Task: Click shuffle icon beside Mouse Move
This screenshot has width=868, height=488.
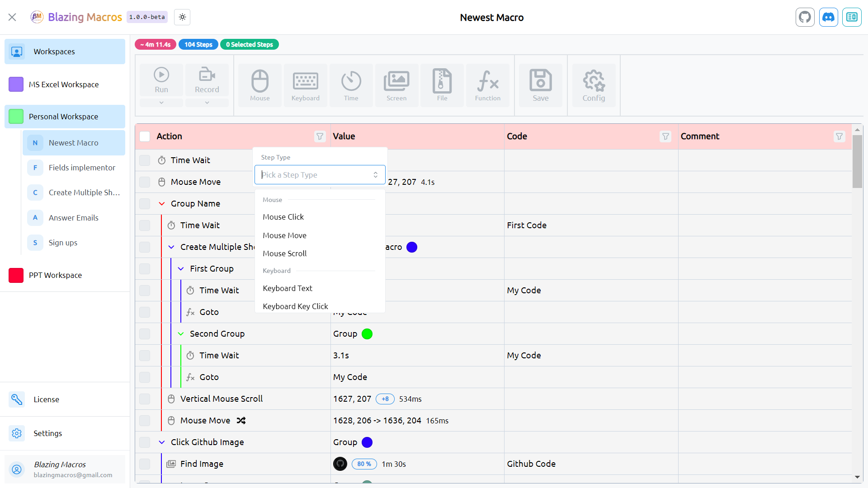Action: pyautogui.click(x=241, y=421)
